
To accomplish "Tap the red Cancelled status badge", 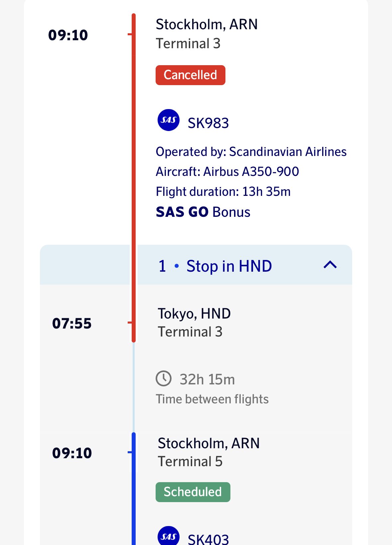I will 191,75.
